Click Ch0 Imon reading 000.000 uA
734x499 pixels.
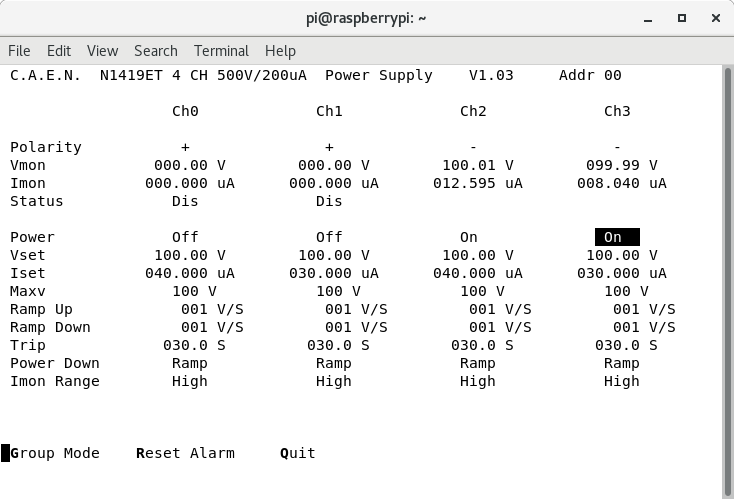point(190,183)
